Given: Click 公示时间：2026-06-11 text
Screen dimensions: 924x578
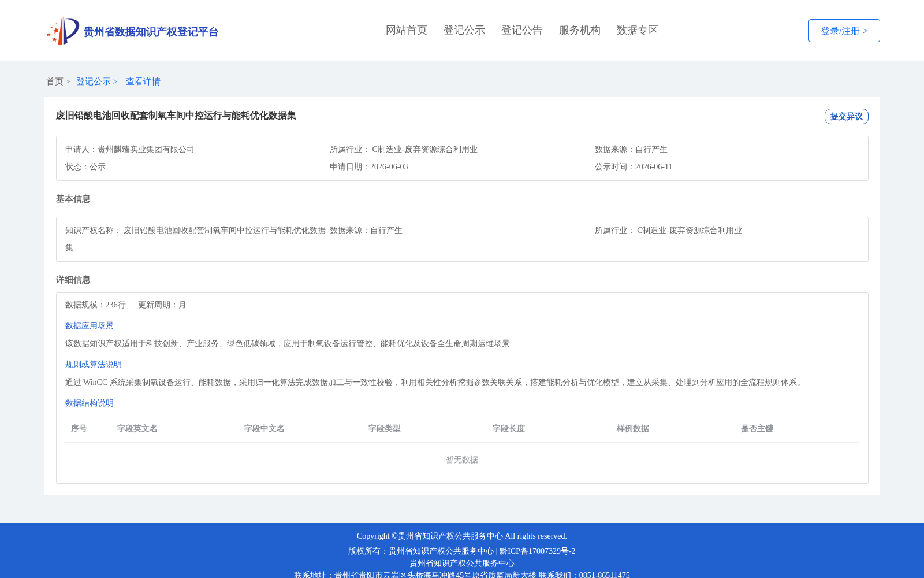Looking at the screenshot, I should (634, 166).
